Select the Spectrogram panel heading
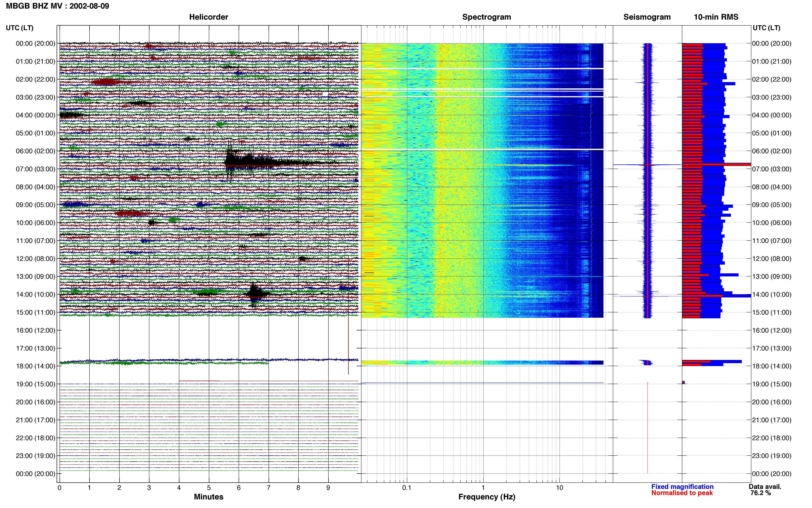The image size is (812, 508). coord(487,17)
